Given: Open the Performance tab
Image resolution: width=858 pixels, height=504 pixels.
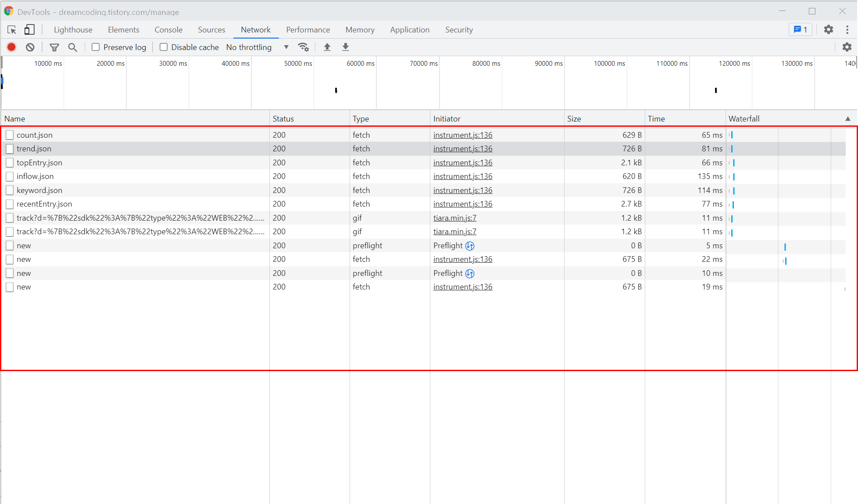Looking at the screenshot, I should (308, 30).
